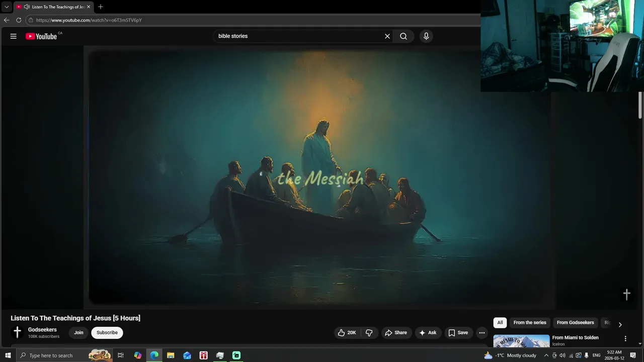The width and height of the screenshot is (644, 362).
Task: Like the video with 20K thumbs-up
Action: tap(347, 333)
